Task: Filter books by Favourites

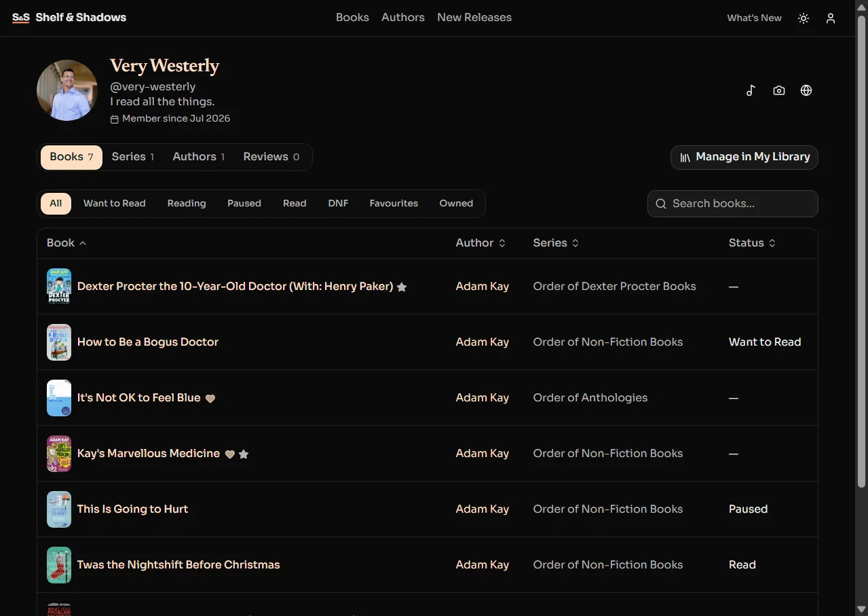Action: (x=394, y=204)
